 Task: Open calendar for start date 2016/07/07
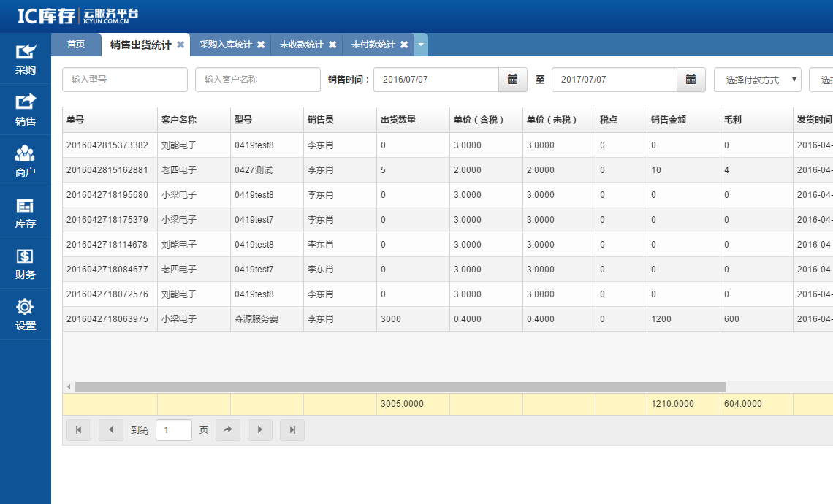tap(512, 80)
